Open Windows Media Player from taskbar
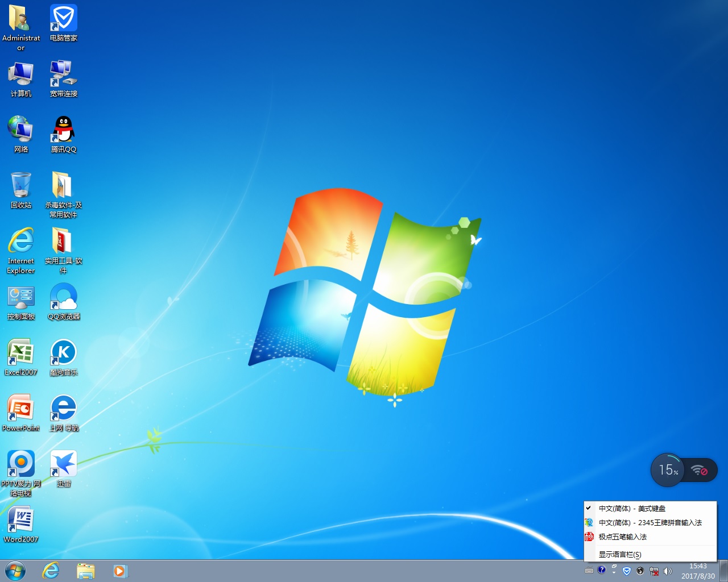The image size is (728, 582). tap(120, 571)
